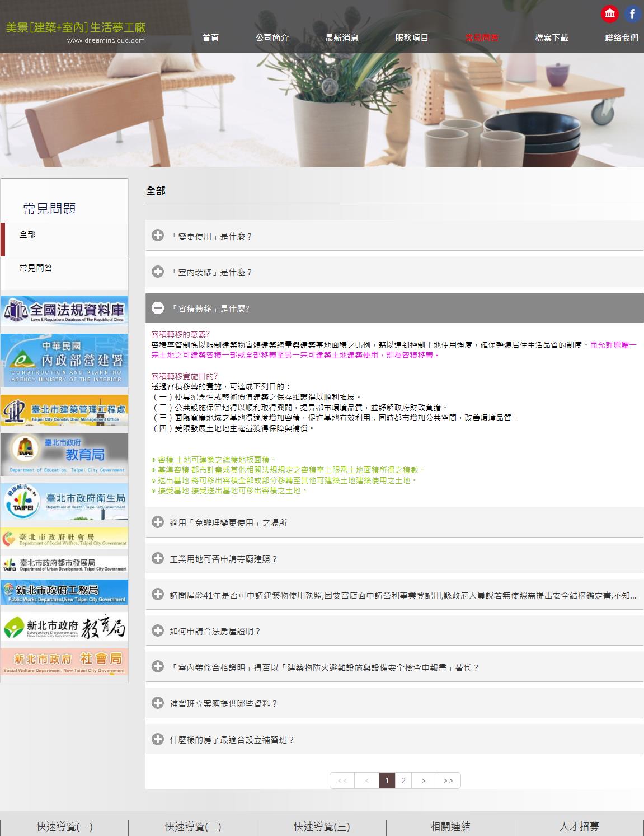644x836 pixels.
Task: Expand 什麼樣的房子最適合設立補習班 question
Action: tap(394, 740)
